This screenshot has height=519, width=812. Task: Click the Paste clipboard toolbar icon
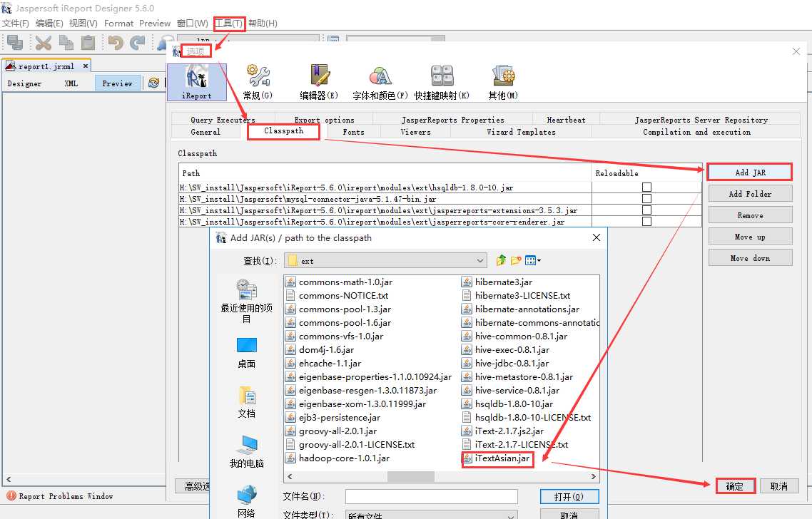(88, 43)
